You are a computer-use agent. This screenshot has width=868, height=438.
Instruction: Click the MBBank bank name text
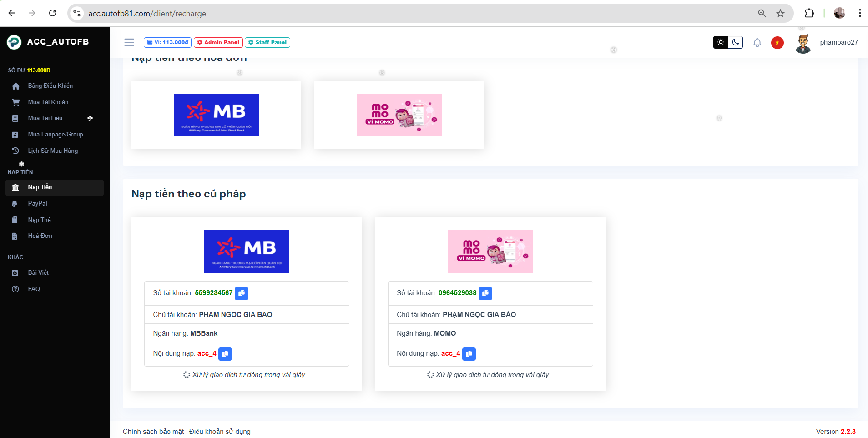(x=204, y=333)
